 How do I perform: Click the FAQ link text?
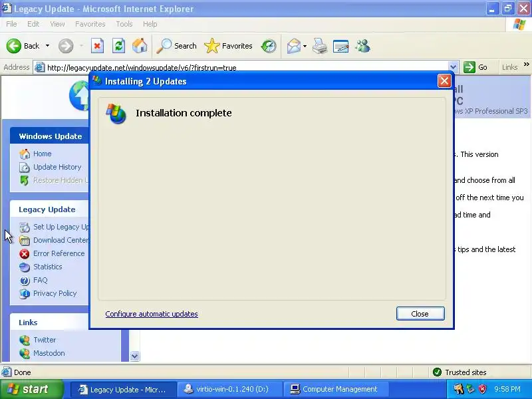[x=41, y=280]
